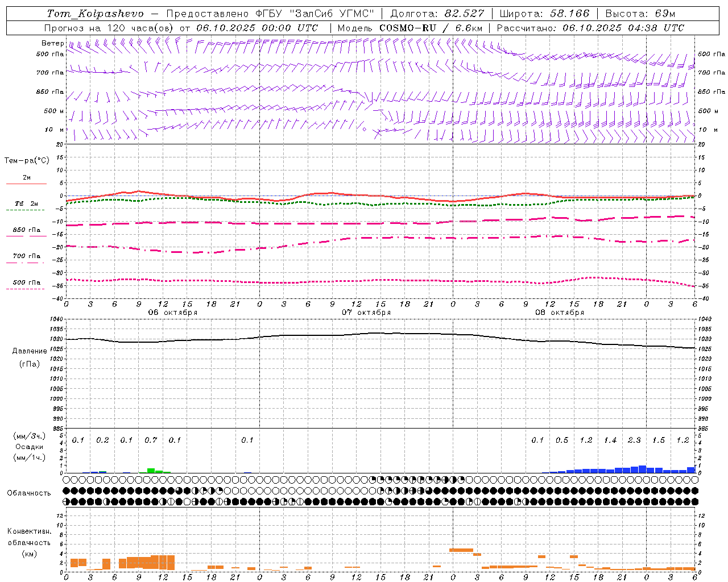The height and width of the screenshot is (582, 728).
Task: Click the red 2м legend line sample
Action: (x=26, y=184)
